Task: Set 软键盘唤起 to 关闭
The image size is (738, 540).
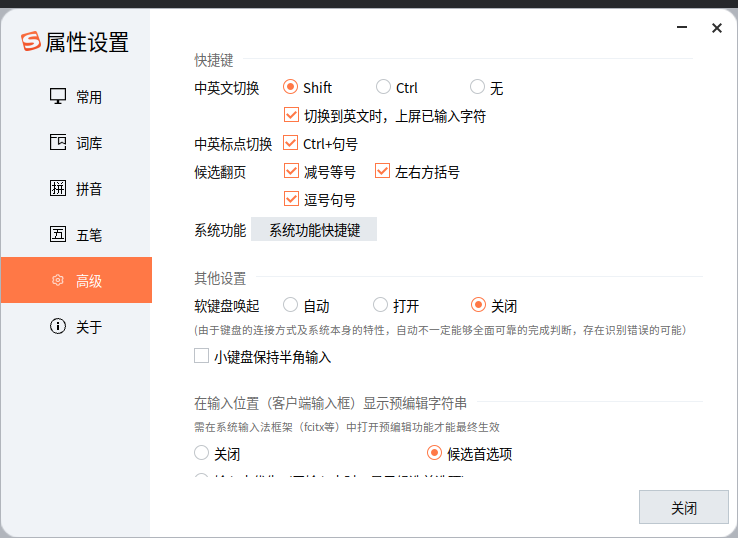Action: click(x=478, y=305)
